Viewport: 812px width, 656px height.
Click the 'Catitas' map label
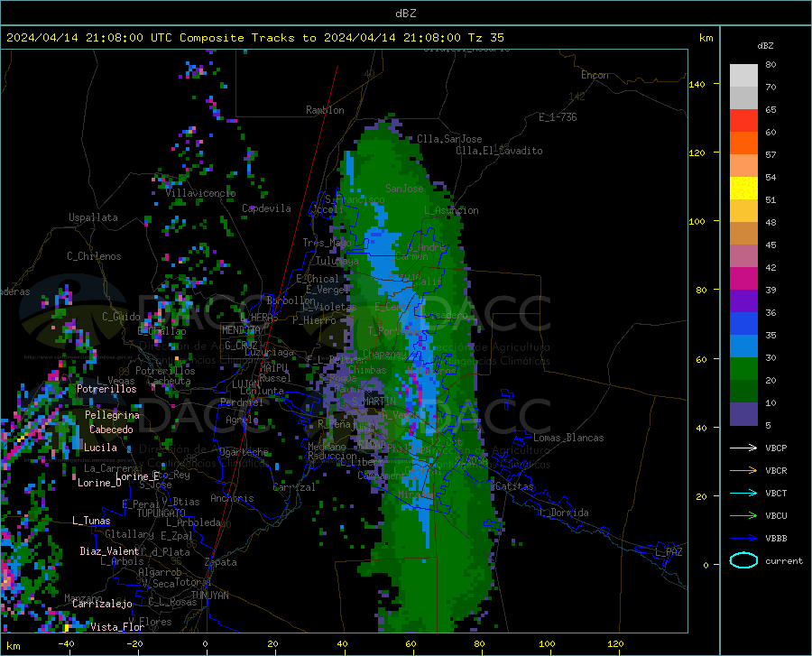[x=514, y=486]
